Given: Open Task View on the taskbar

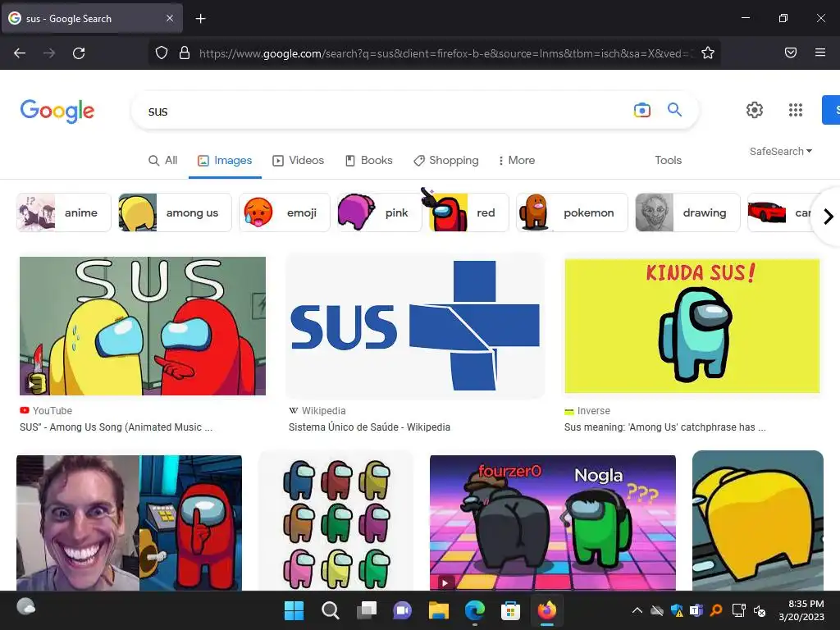Looking at the screenshot, I should [x=367, y=610].
